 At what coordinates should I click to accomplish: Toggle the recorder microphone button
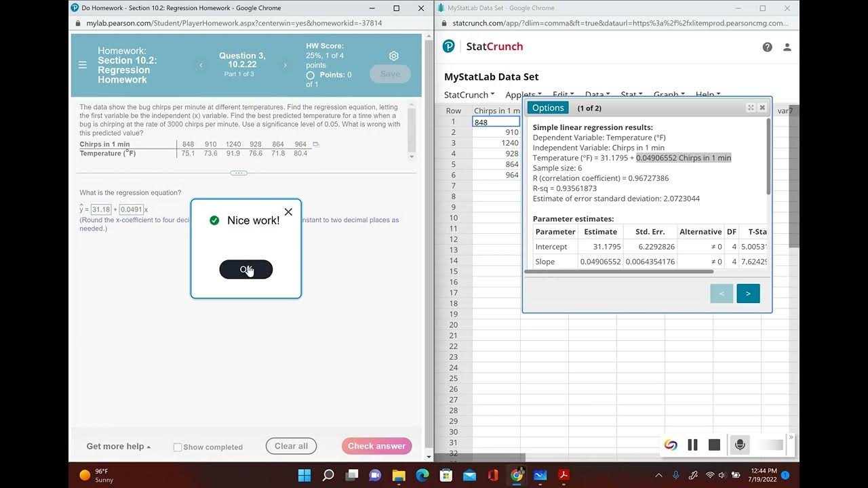point(740,445)
